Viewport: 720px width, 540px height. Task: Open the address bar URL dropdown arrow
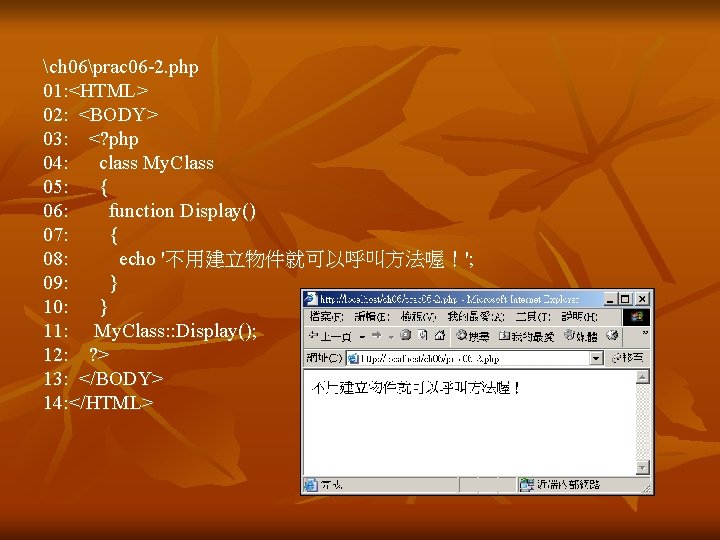[596, 358]
